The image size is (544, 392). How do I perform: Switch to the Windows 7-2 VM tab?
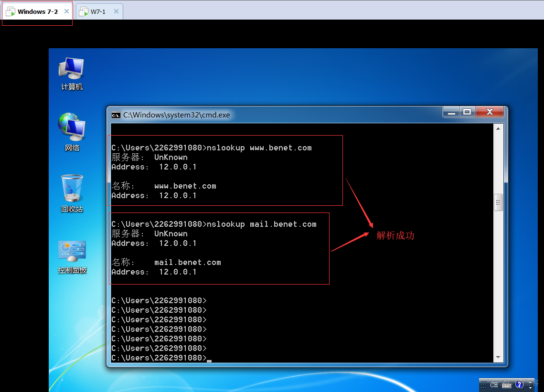37,11
